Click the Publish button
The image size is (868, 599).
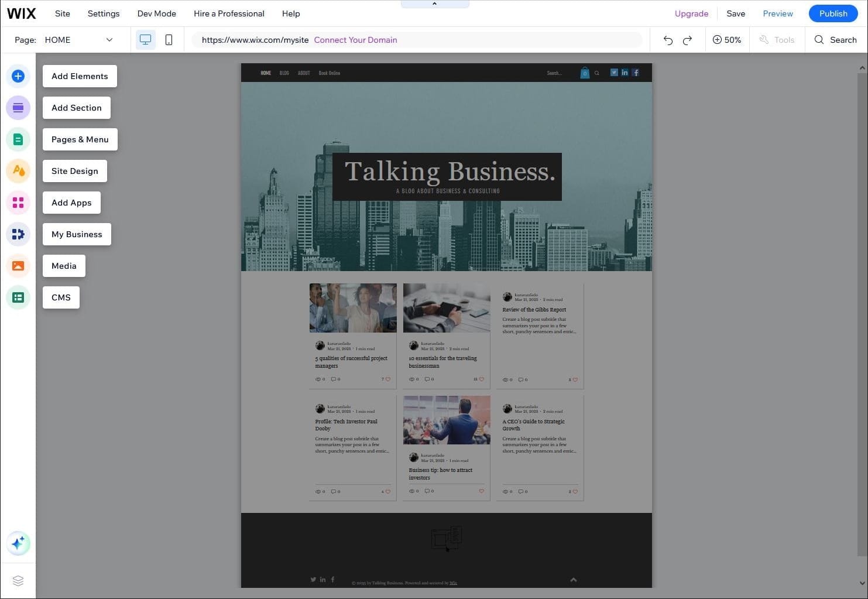(x=832, y=13)
